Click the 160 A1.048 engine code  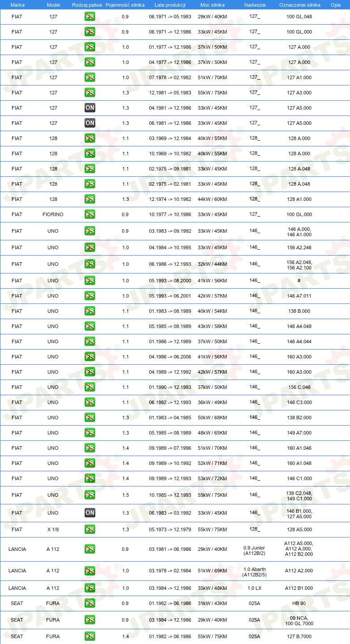(x=300, y=463)
